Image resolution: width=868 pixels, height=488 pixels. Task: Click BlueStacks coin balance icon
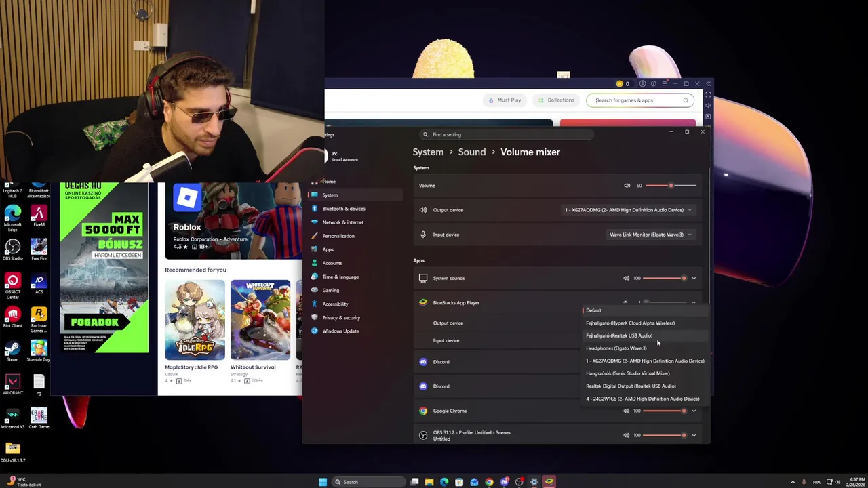point(619,84)
